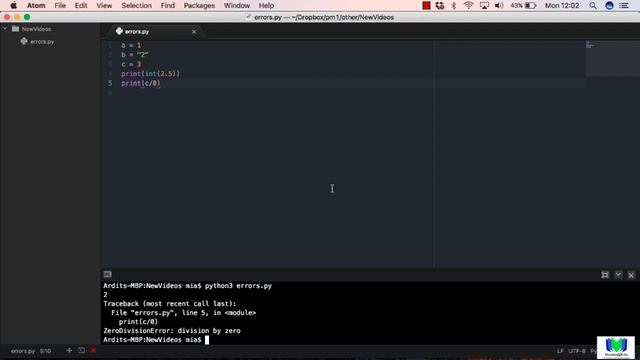Image resolution: width=640 pixels, height=360 pixels.
Task: Click the terminal status icon in status bar
Action: [81, 350]
